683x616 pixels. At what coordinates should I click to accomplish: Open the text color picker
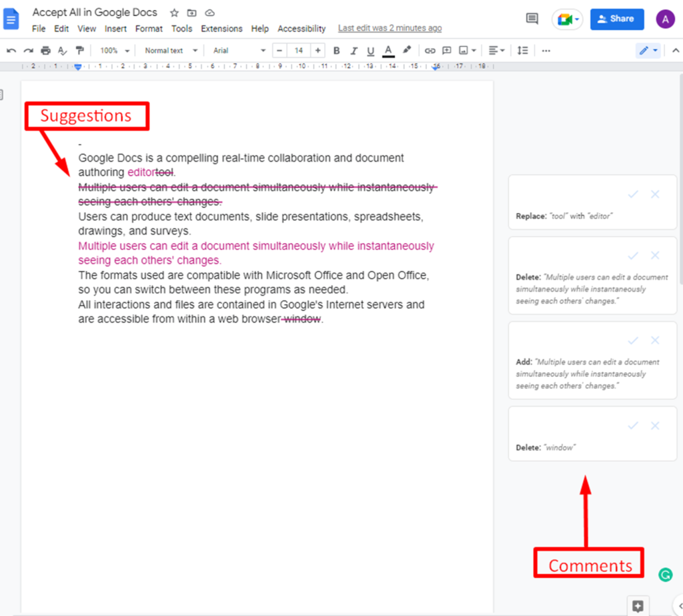[x=388, y=51]
